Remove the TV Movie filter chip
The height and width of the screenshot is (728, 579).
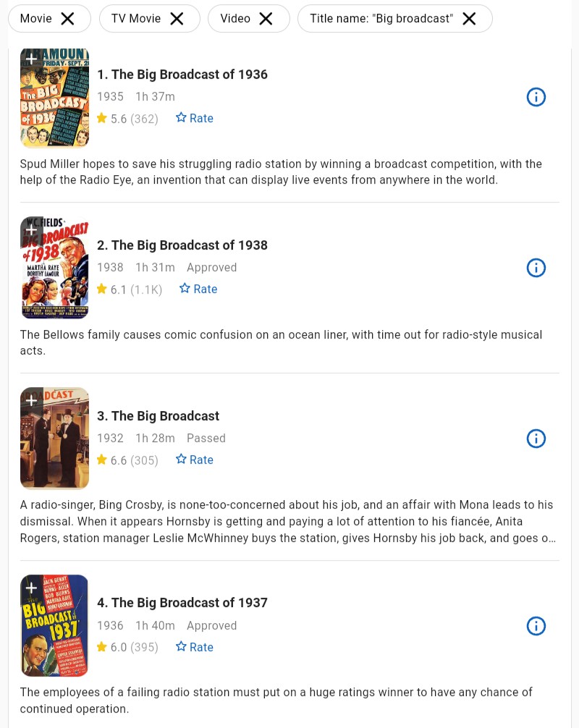(177, 19)
